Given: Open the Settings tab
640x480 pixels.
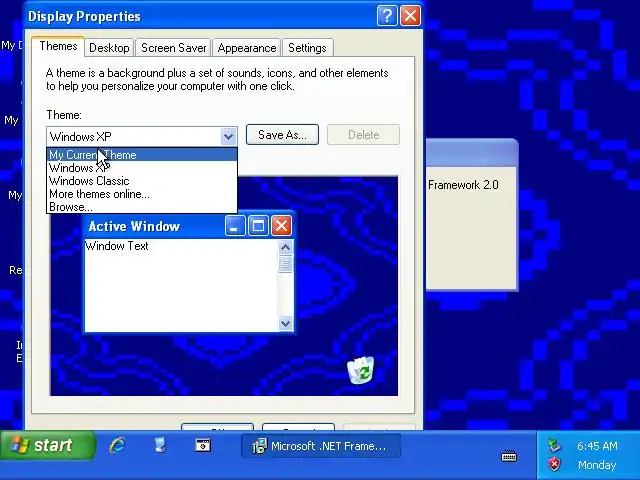Looking at the screenshot, I should 307,48.
